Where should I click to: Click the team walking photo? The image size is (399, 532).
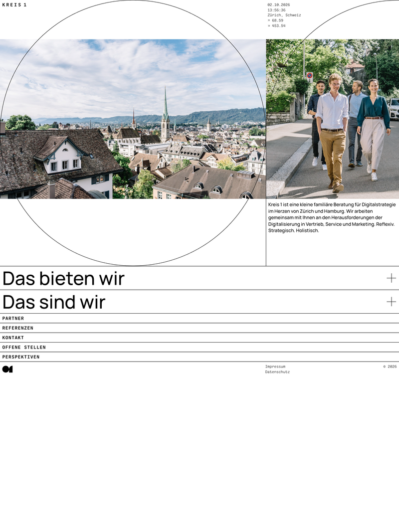coord(333,119)
